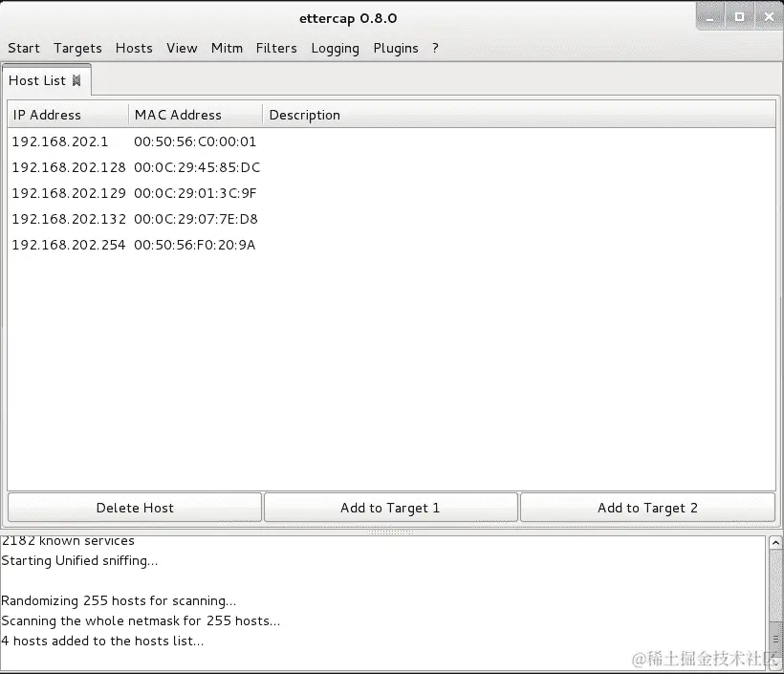Click MAC address 00:0C:29:45:85:DC

[x=197, y=167]
